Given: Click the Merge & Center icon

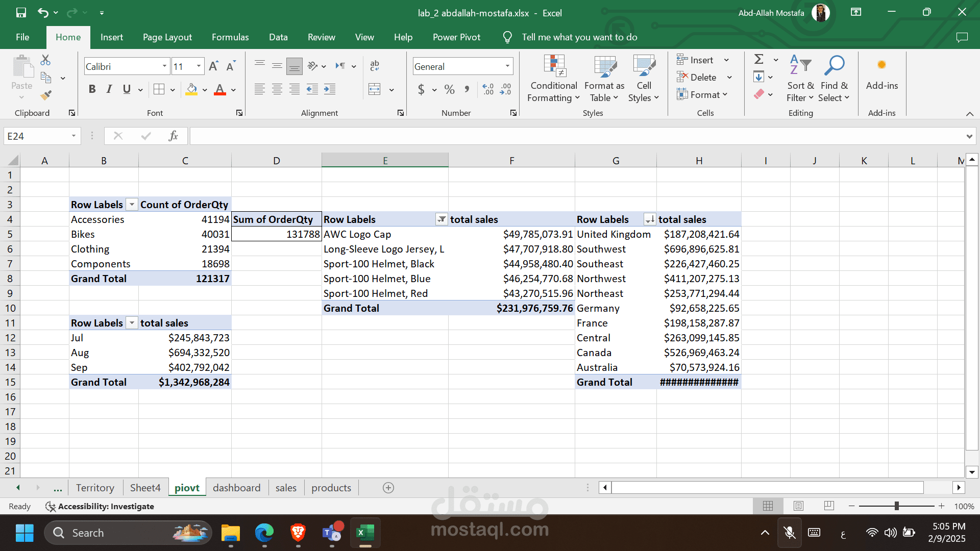Looking at the screenshot, I should point(375,90).
